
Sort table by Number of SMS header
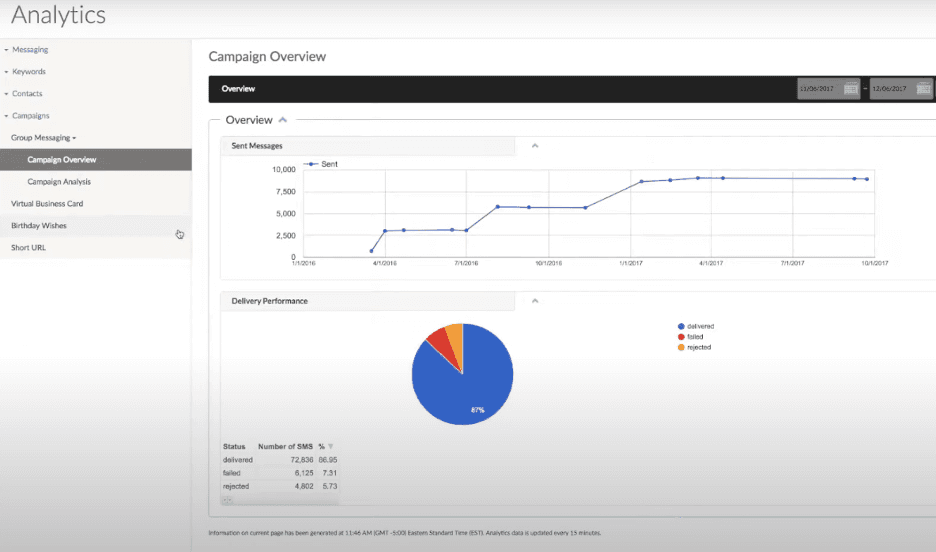pyautogui.click(x=285, y=446)
